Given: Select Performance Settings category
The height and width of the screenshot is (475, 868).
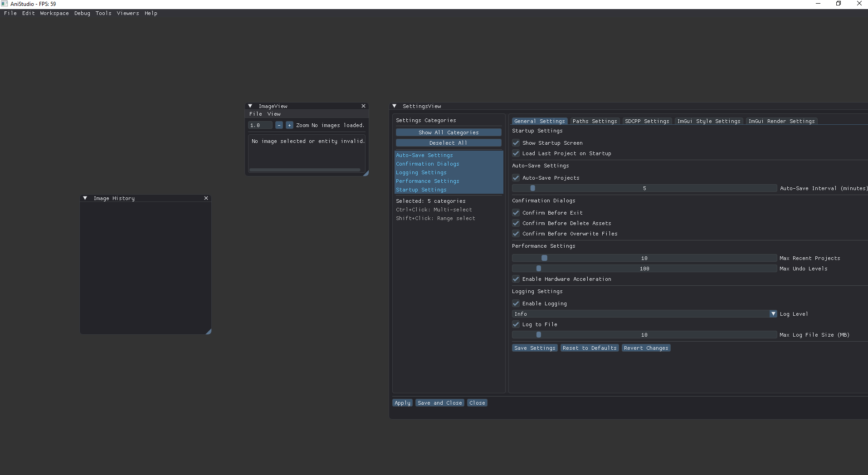Looking at the screenshot, I should [x=449, y=181].
